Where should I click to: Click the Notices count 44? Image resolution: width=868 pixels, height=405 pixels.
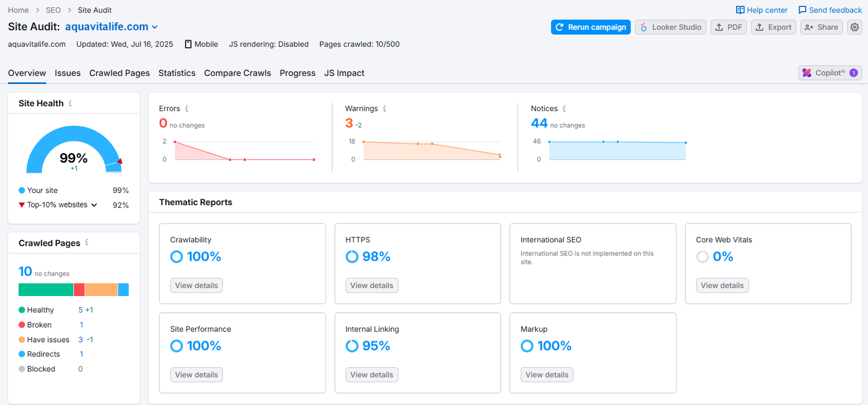(x=539, y=123)
